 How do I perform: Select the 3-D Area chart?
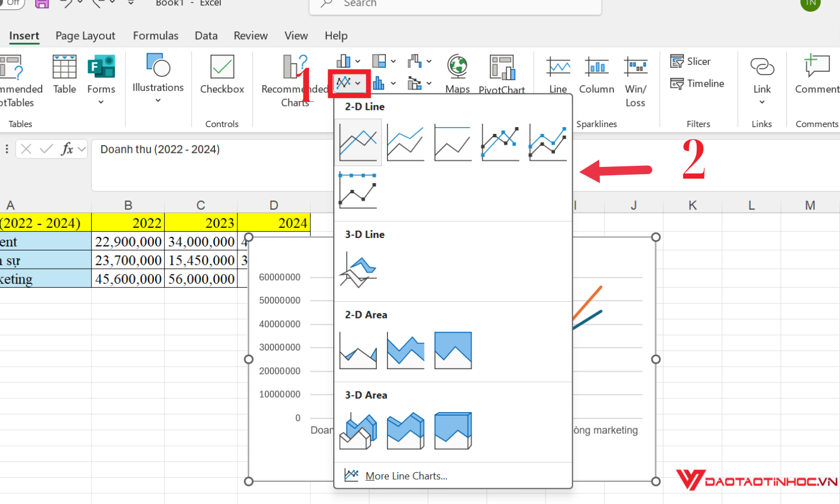coord(358,431)
